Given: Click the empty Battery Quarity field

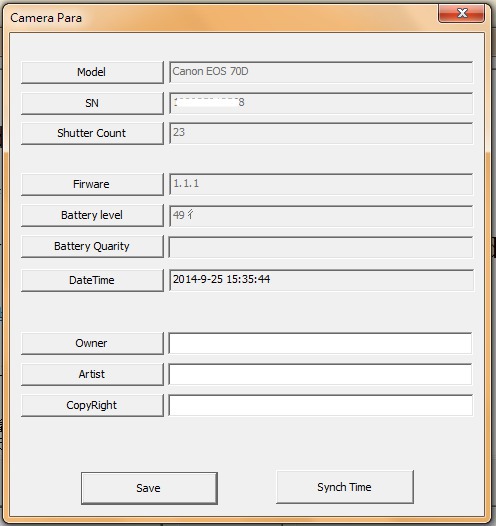Looking at the screenshot, I should point(321,247).
